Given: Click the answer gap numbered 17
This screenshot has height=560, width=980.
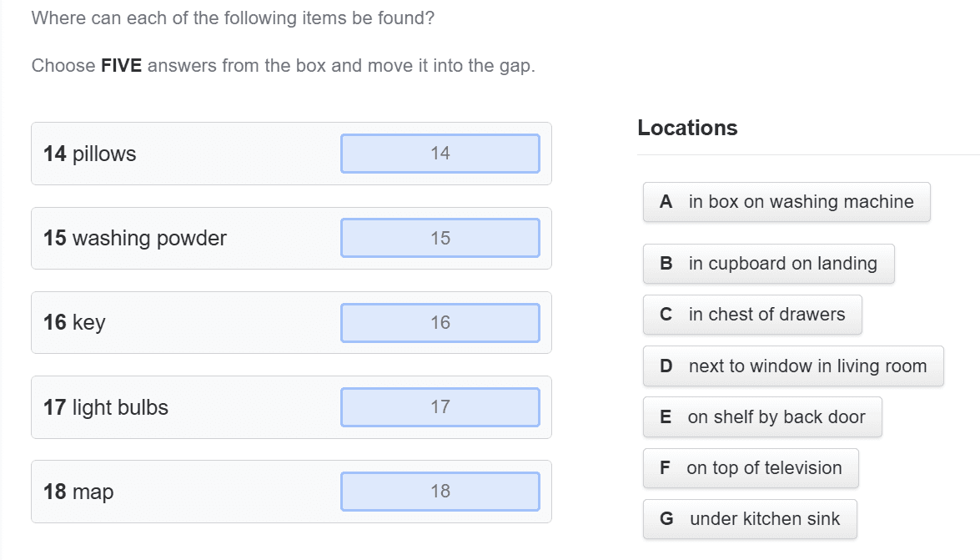Looking at the screenshot, I should click(440, 407).
